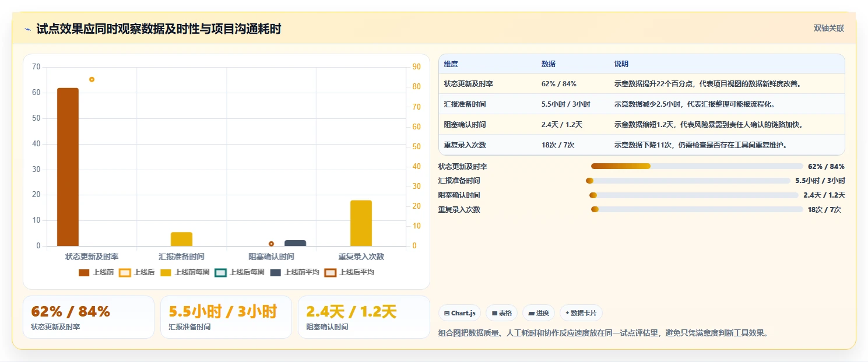Click the brown data point at 阻塞确认时间
868x362 pixels.
271,244
